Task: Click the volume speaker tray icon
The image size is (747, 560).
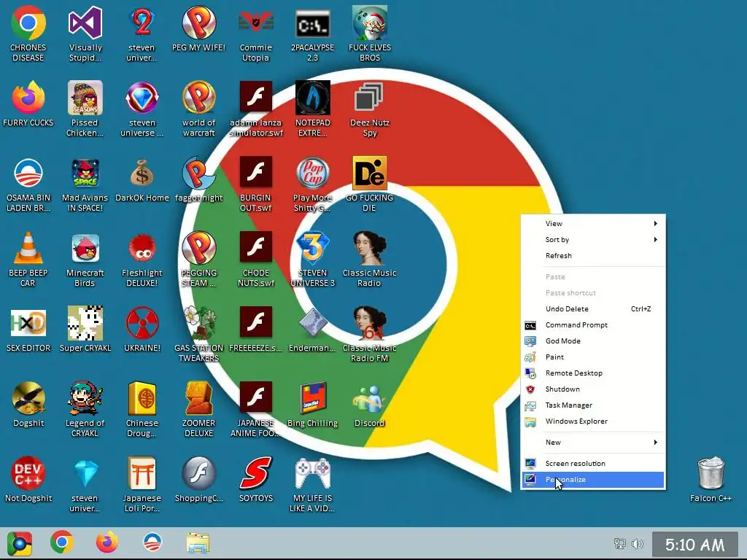Action: (637, 544)
